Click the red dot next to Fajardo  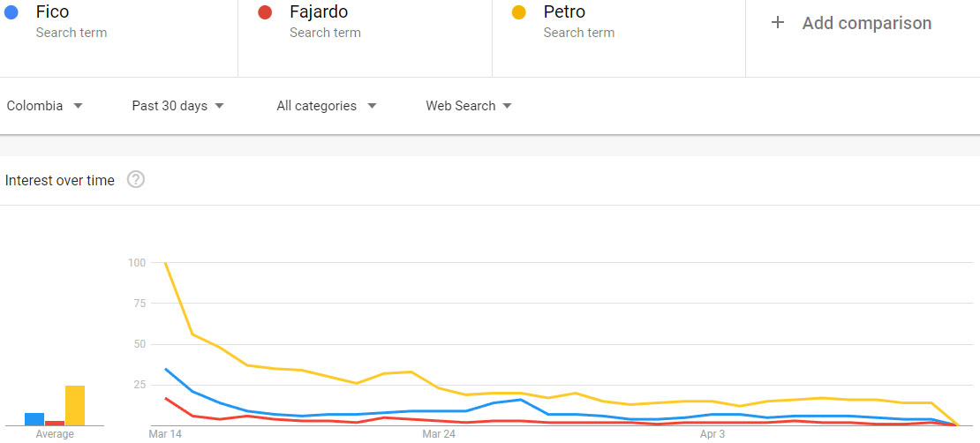264,11
